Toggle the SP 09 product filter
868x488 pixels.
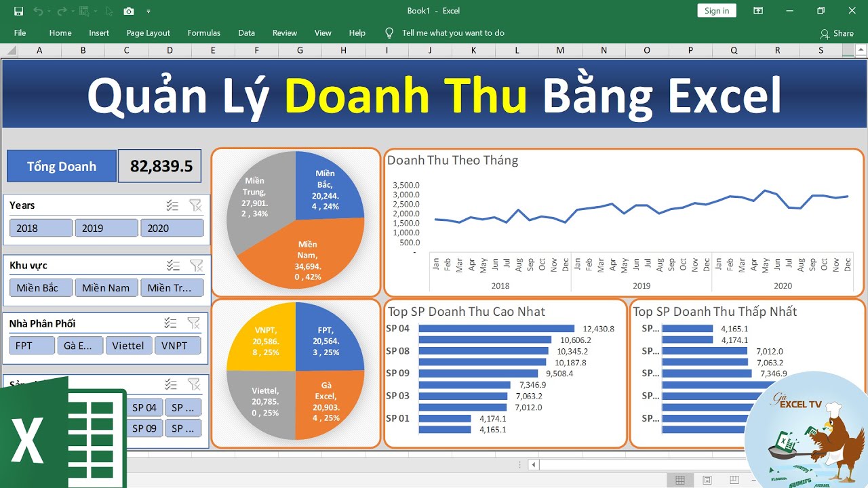pyautogui.click(x=144, y=428)
